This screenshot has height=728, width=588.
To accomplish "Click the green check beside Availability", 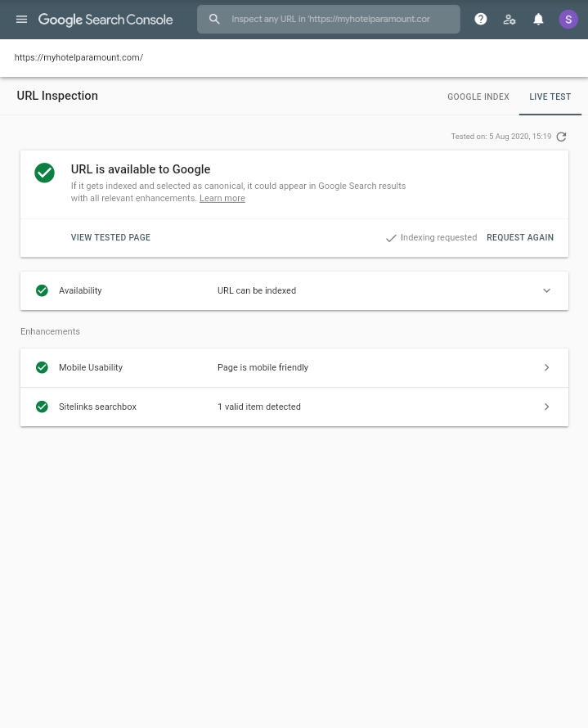I will (x=42, y=290).
